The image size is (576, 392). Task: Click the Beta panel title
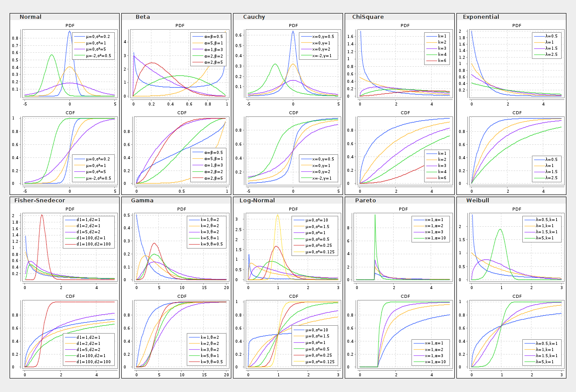coord(143,17)
